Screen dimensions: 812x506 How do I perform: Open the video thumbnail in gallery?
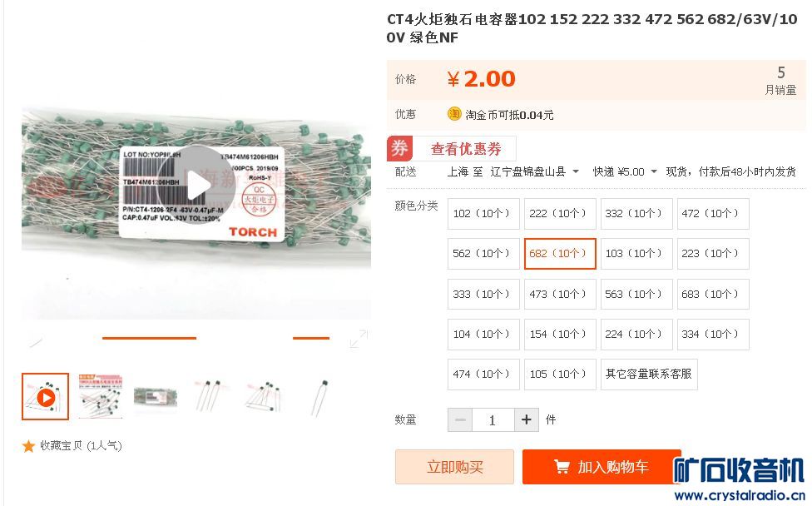click(45, 397)
